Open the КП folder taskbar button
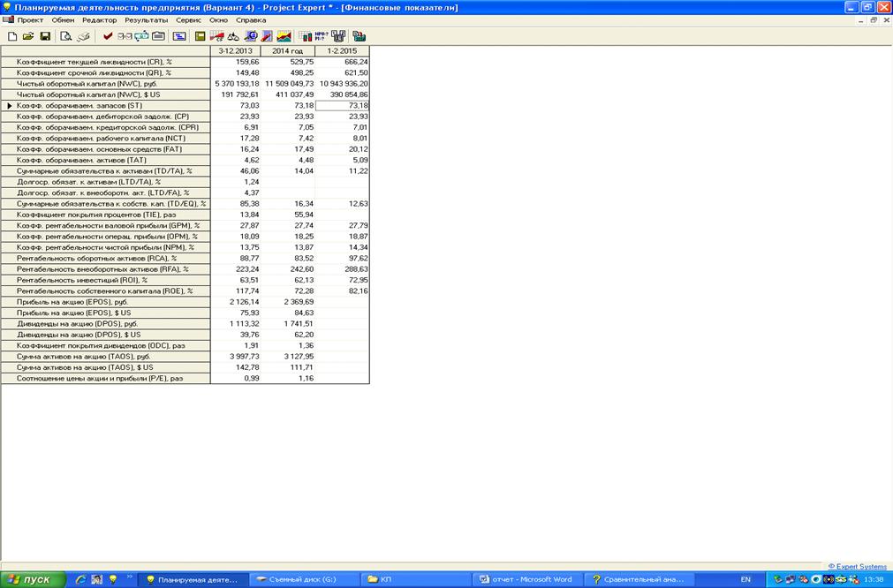The width and height of the screenshot is (893, 588). coord(416,579)
